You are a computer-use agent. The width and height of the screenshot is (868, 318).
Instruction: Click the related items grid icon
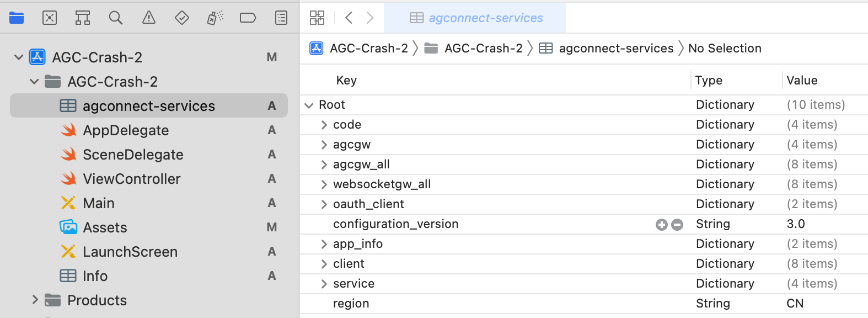(x=317, y=18)
